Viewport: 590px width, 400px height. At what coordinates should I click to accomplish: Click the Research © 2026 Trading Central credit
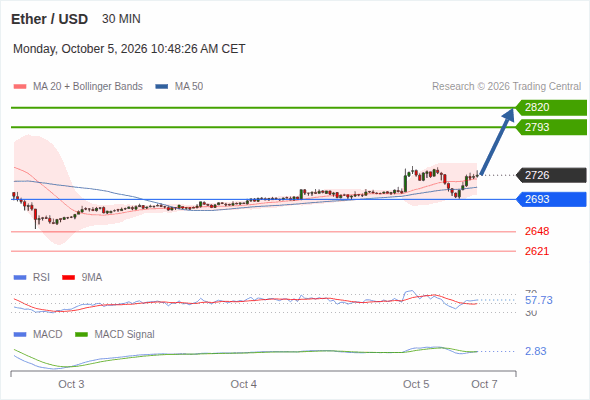(506, 87)
